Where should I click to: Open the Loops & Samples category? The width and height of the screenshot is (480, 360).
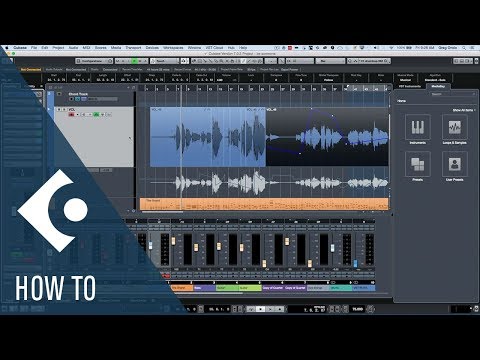click(x=455, y=127)
